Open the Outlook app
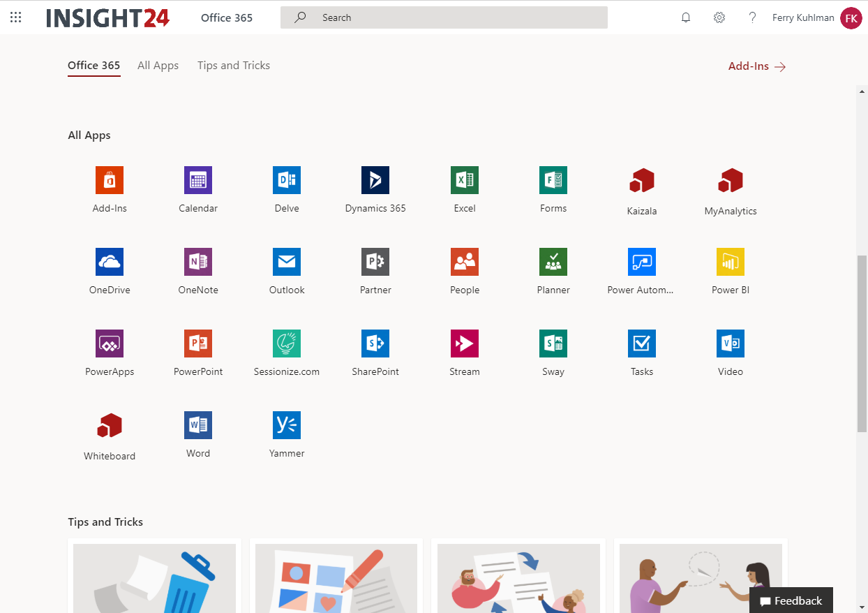The height and width of the screenshot is (613, 868). (287, 262)
